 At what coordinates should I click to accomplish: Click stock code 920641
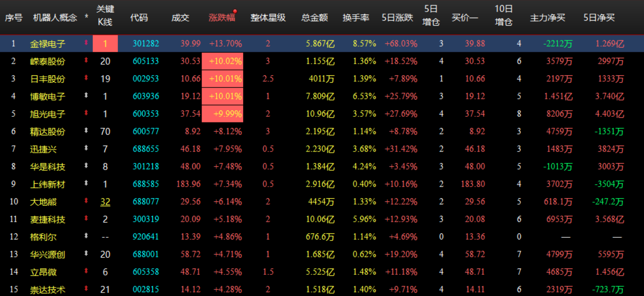click(x=146, y=237)
